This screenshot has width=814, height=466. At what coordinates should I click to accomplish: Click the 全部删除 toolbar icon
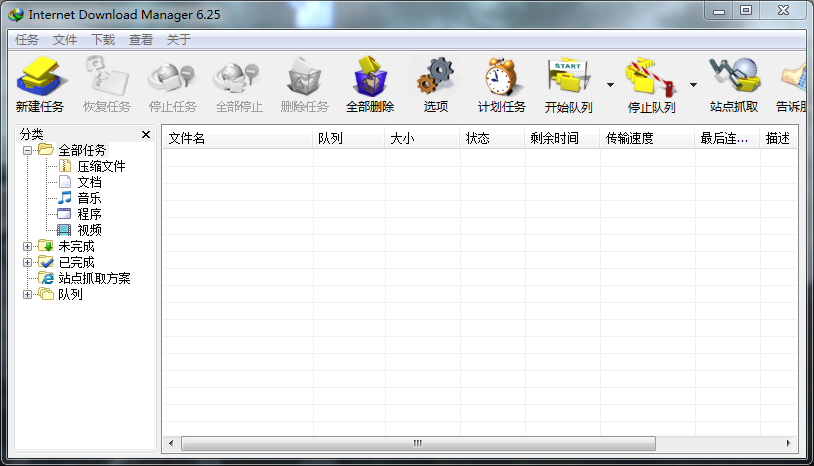370,76
